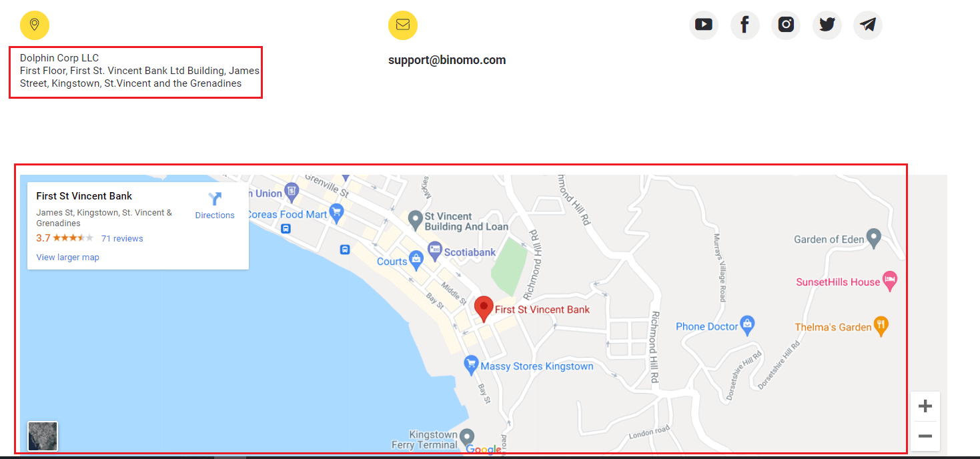
Task: Open the Twitter social icon
Action: pos(827,25)
